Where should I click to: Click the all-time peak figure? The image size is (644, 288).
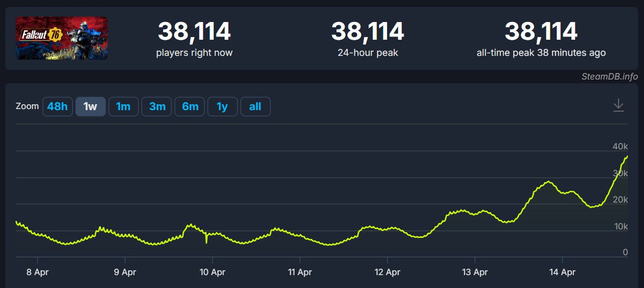(540, 32)
